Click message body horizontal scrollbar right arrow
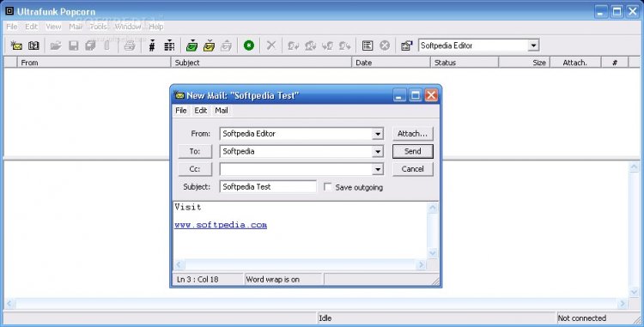The width and height of the screenshot is (644, 327). [x=421, y=265]
